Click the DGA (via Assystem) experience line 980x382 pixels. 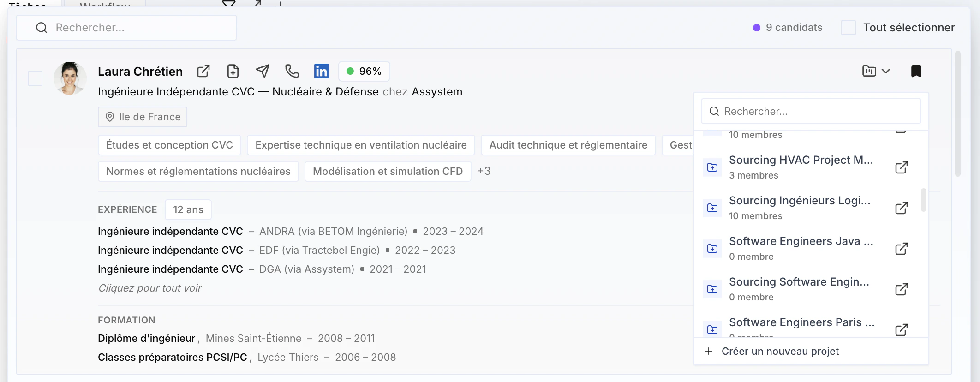[x=262, y=269]
